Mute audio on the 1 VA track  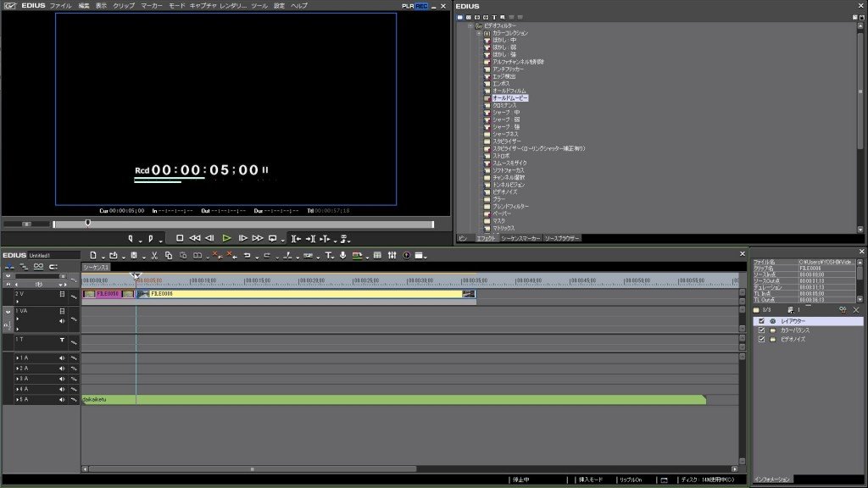click(62, 321)
